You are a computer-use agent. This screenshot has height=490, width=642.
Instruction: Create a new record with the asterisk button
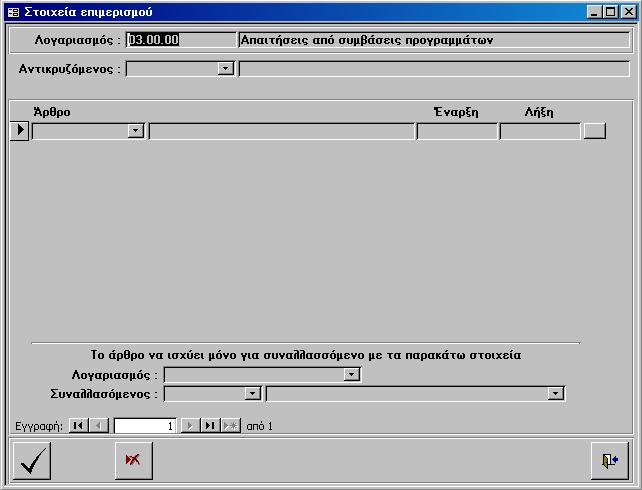coord(230,426)
